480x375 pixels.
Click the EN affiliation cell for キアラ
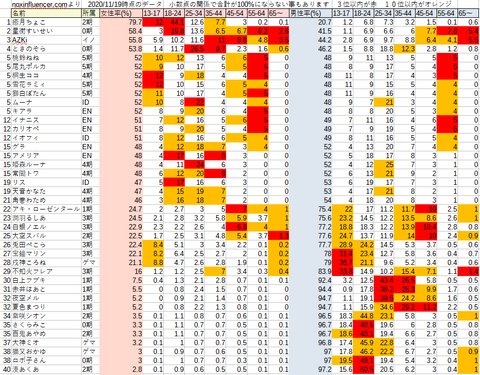(x=91, y=111)
